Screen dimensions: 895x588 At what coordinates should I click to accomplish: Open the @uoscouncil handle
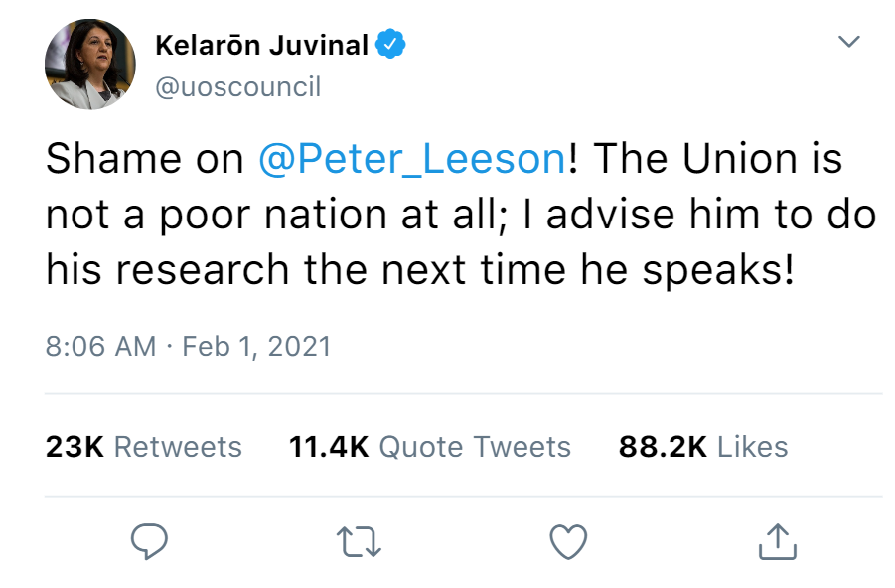pyautogui.click(x=238, y=87)
